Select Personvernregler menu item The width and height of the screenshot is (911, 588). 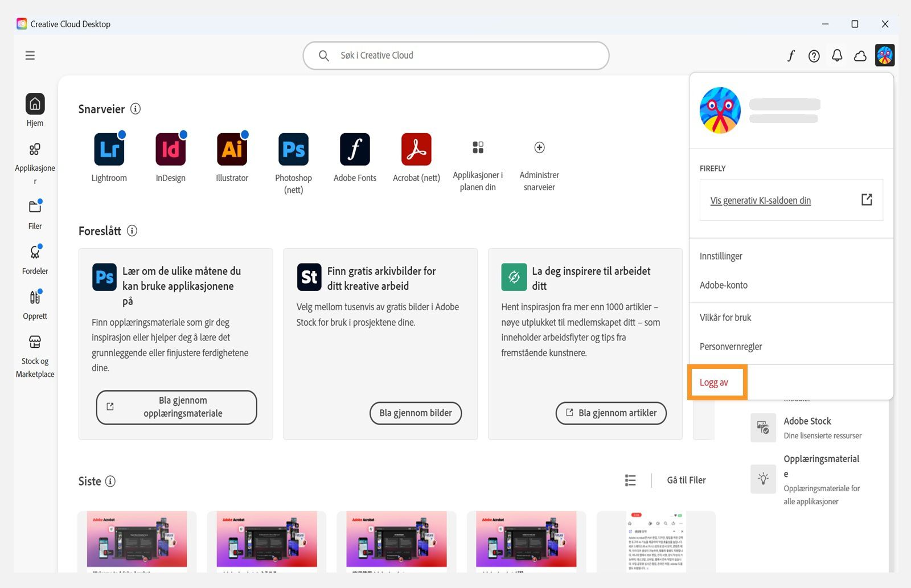click(731, 347)
